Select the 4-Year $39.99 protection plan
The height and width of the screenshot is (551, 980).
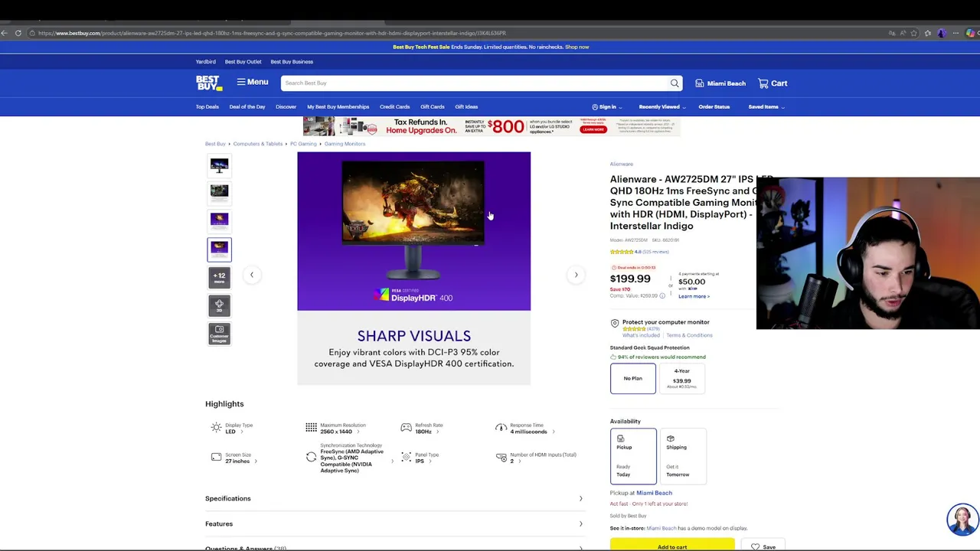coord(681,379)
